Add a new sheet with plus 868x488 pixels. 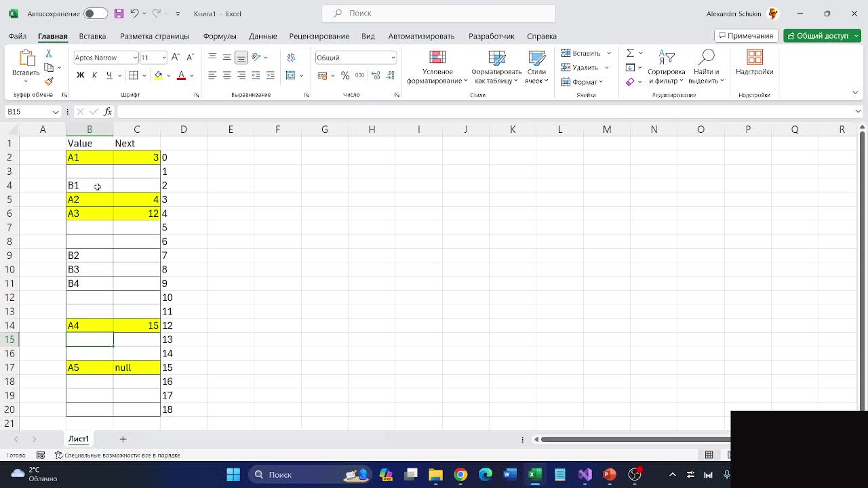pyautogui.click(x=123, y=439)
